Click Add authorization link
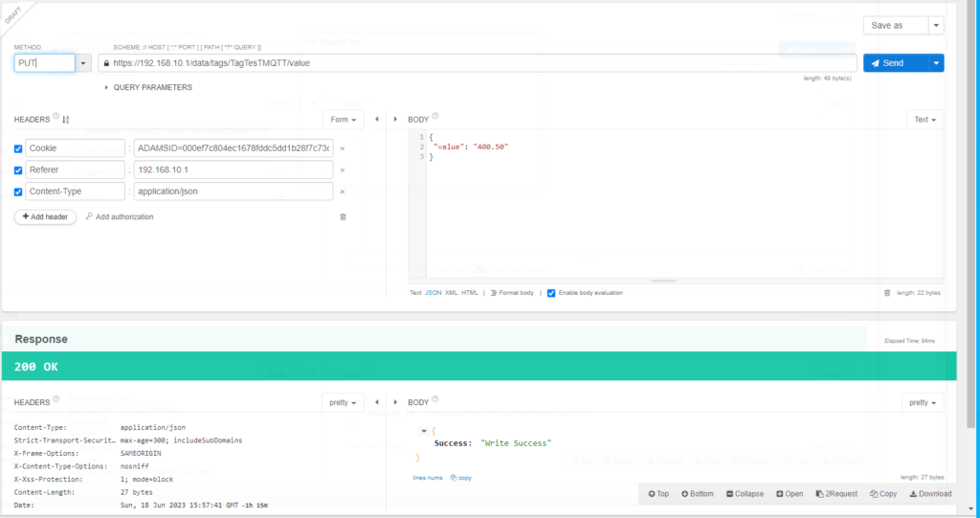The width and height of the screenshot is (980, 518). tap(120, 216)
